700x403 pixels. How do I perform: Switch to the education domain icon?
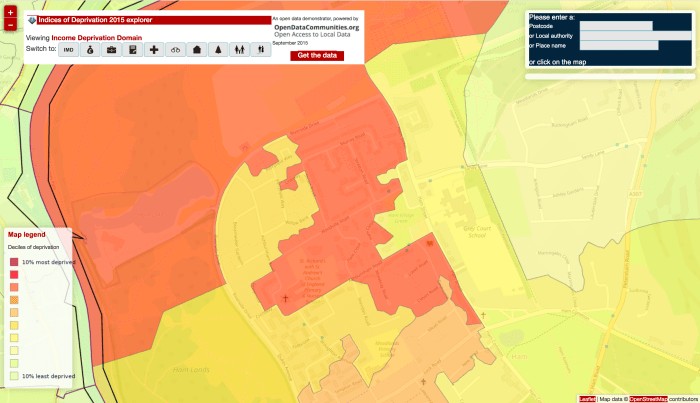[x=132, y=49]
